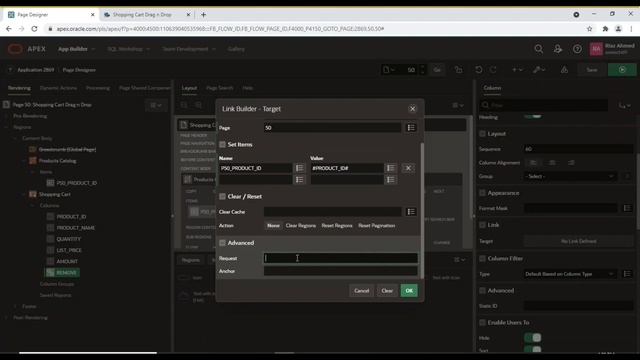The height and width of the screenshot is (360, 640).
Task: Bookmark this page with star icon
Action: point(589,29)
